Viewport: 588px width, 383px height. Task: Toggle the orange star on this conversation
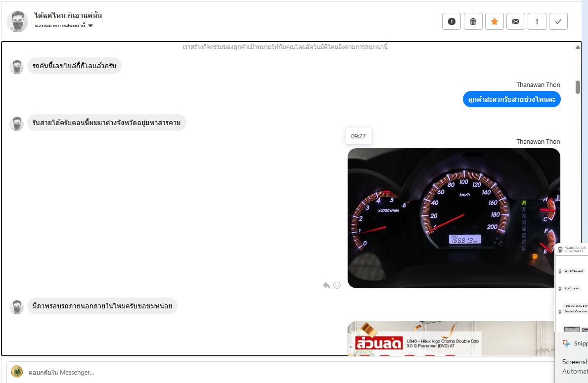[494, 21]
